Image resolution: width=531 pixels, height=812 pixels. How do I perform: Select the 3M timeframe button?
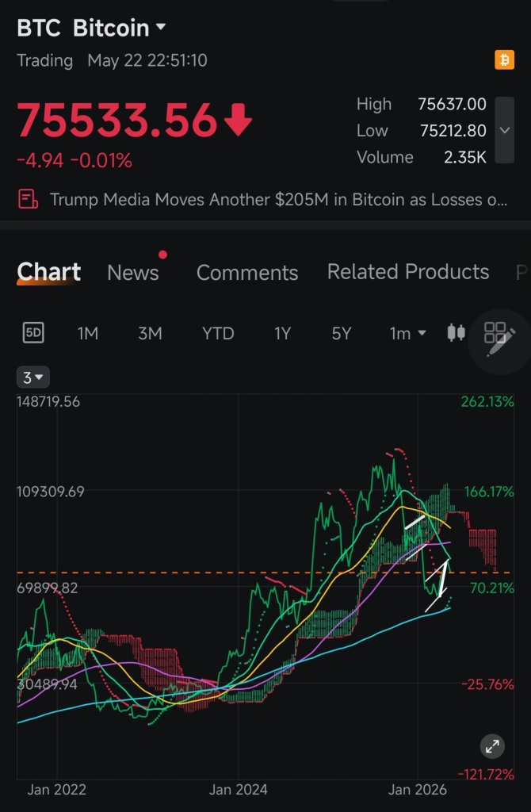click(x=150, y=334)
